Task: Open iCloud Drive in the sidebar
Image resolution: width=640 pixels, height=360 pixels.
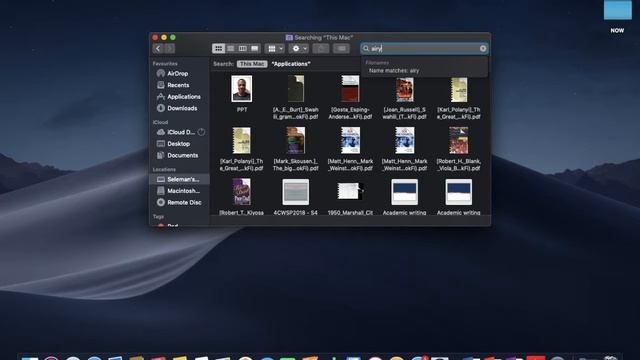Action: point(176,132)
